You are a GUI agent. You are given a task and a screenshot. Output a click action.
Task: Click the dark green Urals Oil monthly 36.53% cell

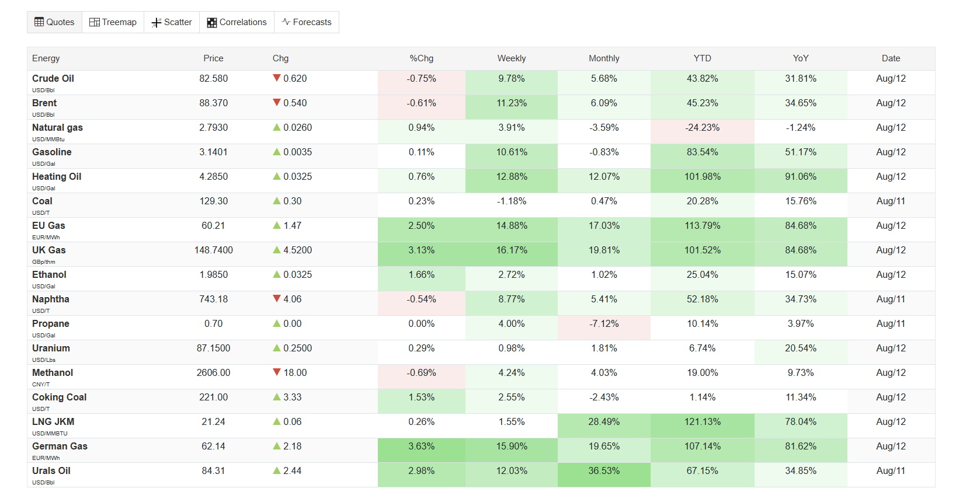604,475
